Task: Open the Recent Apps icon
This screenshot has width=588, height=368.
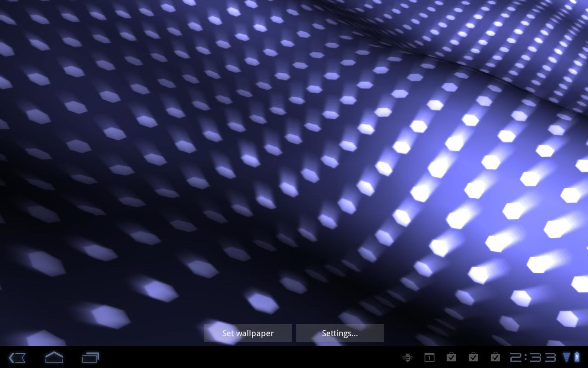Action: (90, 358)
